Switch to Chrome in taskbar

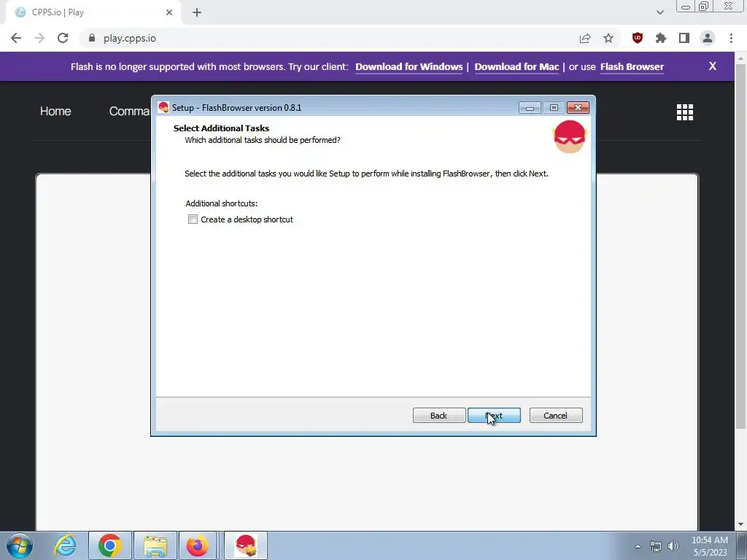tap(110, 545)
